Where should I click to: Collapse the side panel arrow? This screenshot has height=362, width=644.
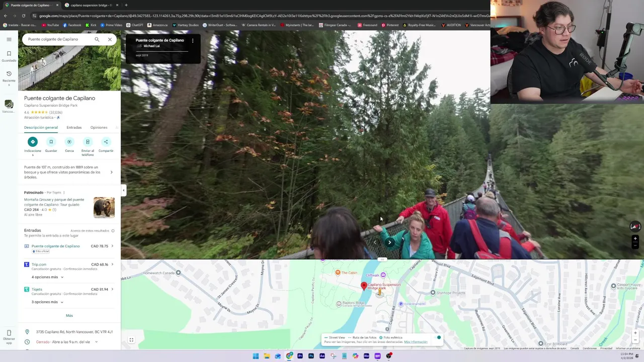[123, 190]
